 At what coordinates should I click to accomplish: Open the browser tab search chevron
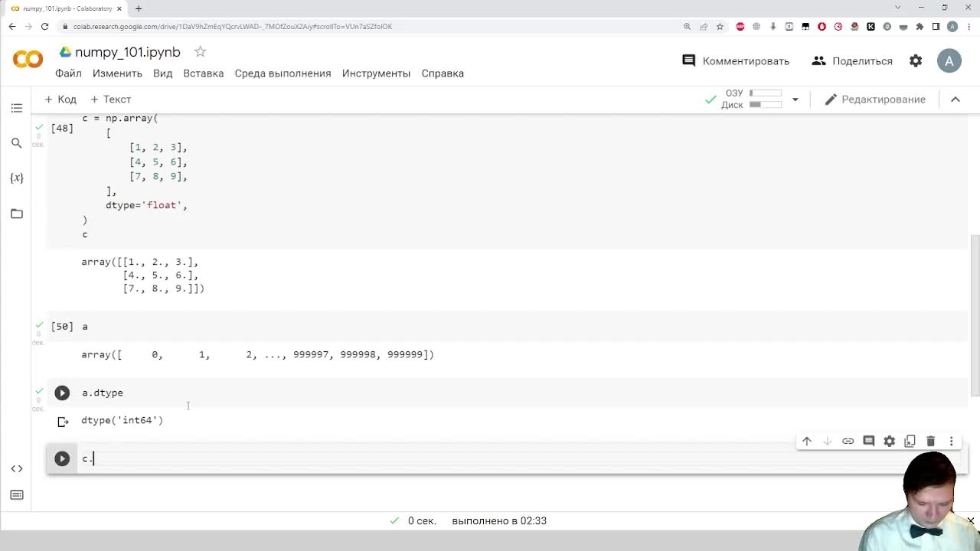click(x=898, y=8)
